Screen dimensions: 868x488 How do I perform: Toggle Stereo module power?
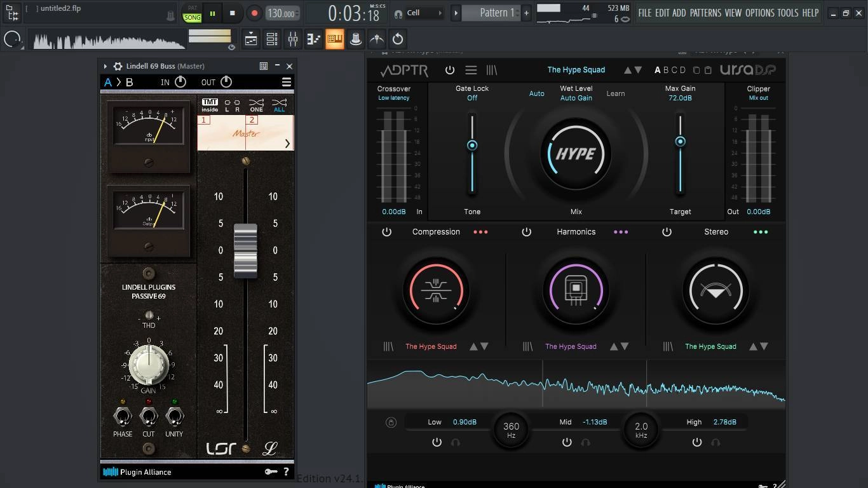667,232
